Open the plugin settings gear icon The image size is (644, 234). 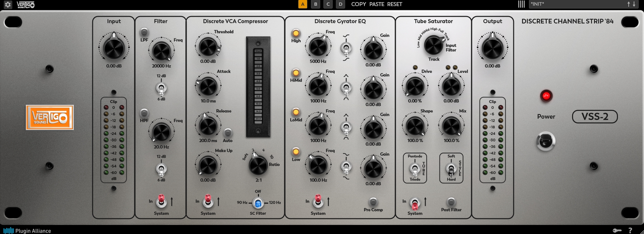(8, 4)
